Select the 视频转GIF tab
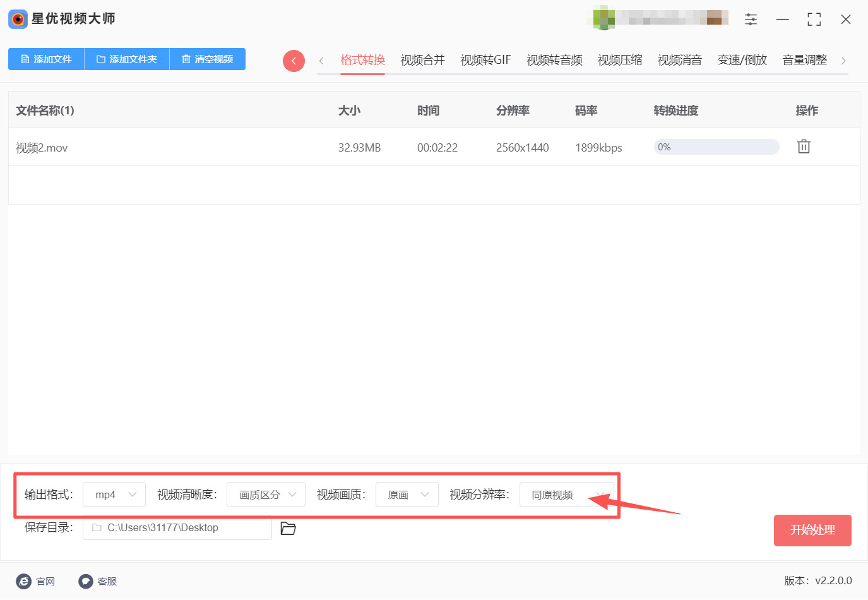The width and height of the screenshot is (868, 600). click(485, 59)
